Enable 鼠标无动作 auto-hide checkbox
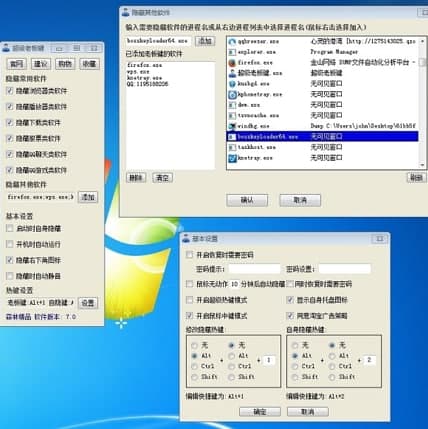The width and height of the screenshot is (428, 429). click(189, 284)
